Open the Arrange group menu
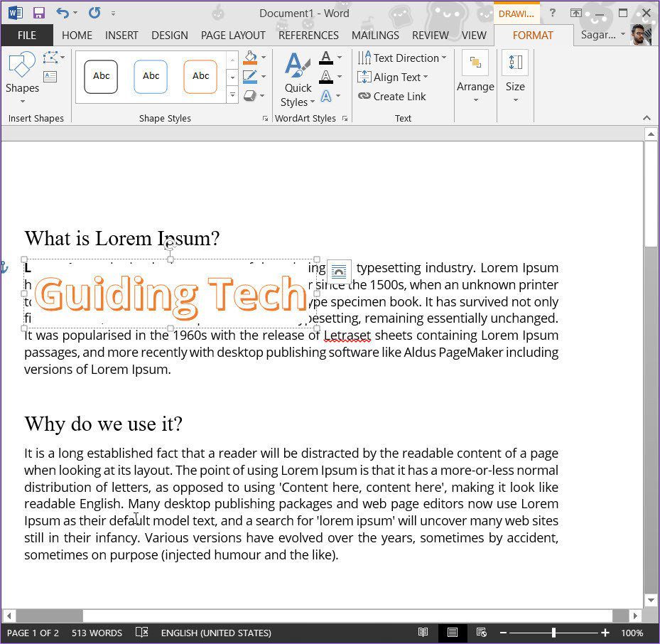 [x=475, y=77]
